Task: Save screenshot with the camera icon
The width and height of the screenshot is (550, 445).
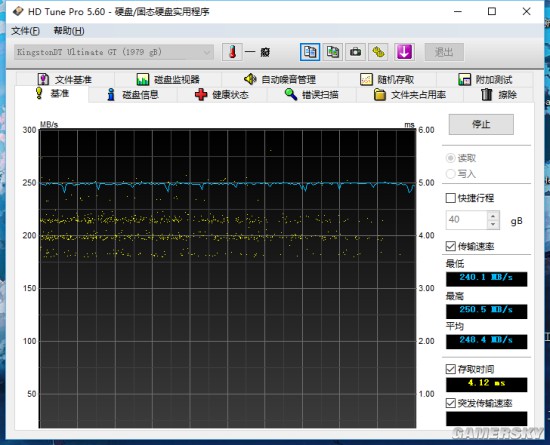Action: 355,52
